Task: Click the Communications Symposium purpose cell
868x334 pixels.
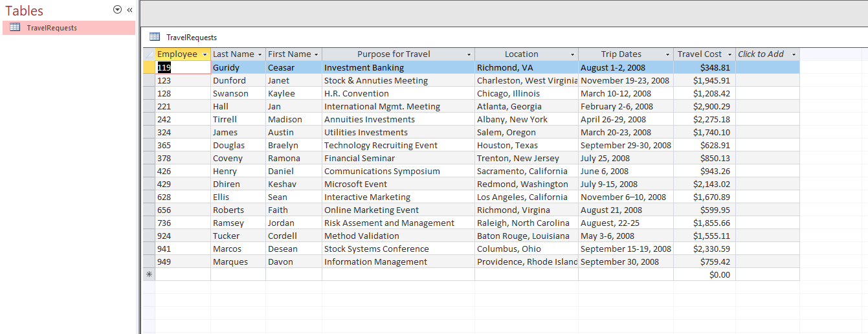Action: coord(399,171)
